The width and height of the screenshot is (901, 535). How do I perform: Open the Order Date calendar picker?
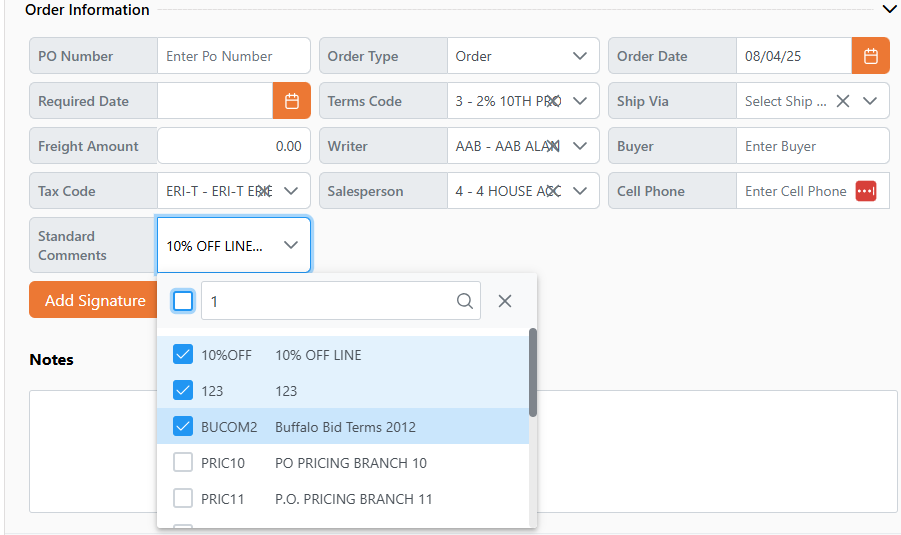pos(871,56)
